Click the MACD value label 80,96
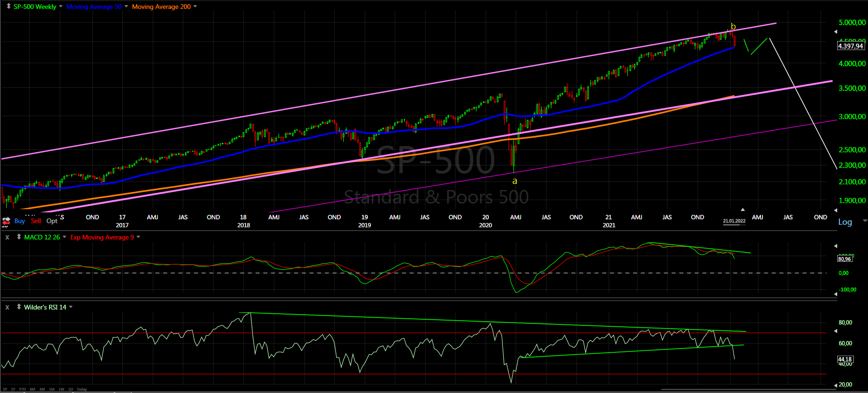This screenshot has width=868, height=393. point(844,259)
